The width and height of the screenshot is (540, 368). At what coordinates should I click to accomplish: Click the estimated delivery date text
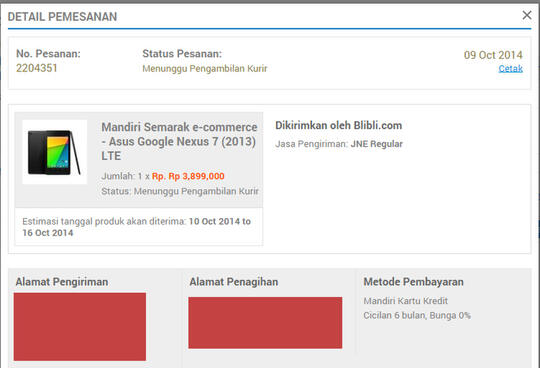tap(136, 227)
